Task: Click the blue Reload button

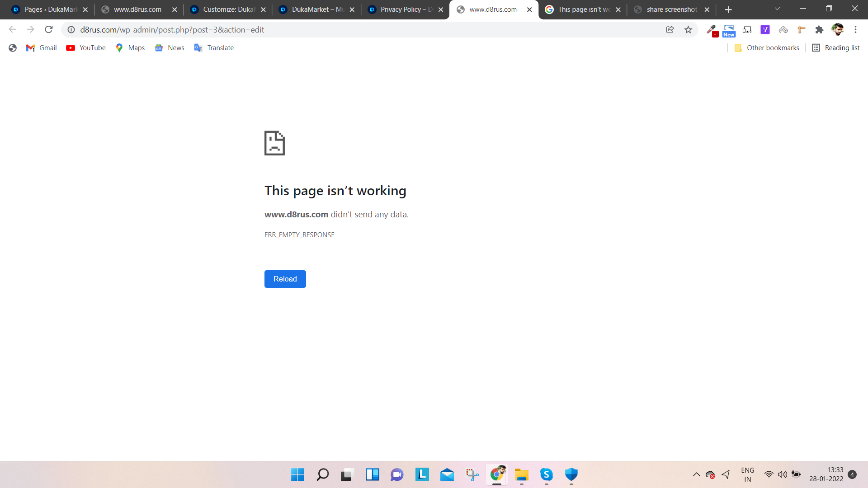Action: (x=285, y=279)
